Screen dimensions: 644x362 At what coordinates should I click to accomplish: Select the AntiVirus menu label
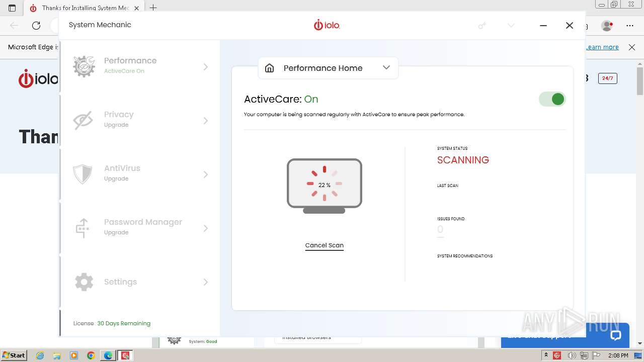[x=122, y=168]
